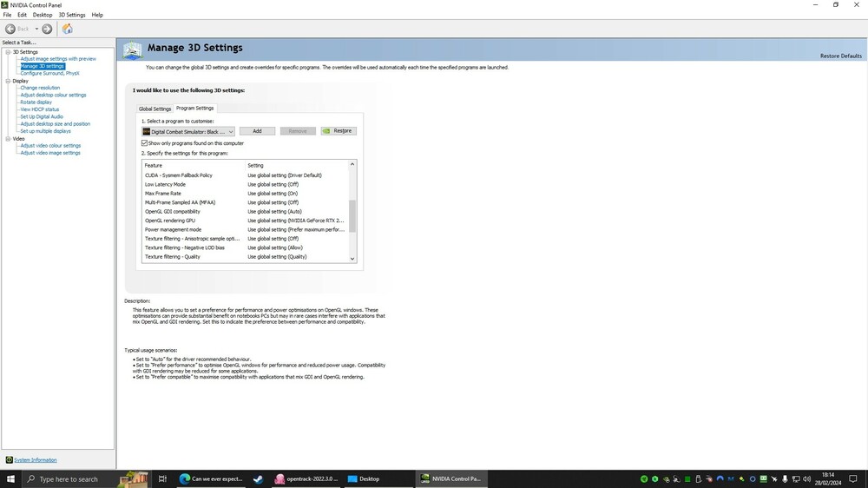Select the Program Settings tab
The image size is (868, 488).
coord(194,108)
